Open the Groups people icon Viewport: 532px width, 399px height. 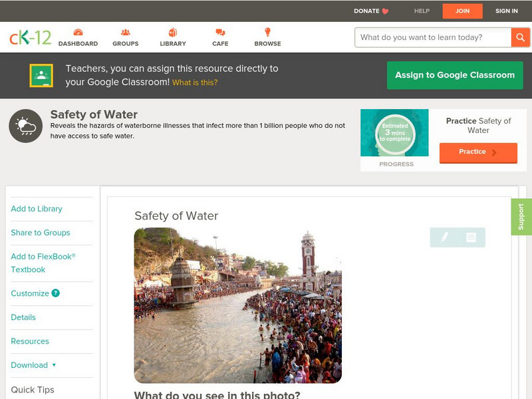pos(126,32)
